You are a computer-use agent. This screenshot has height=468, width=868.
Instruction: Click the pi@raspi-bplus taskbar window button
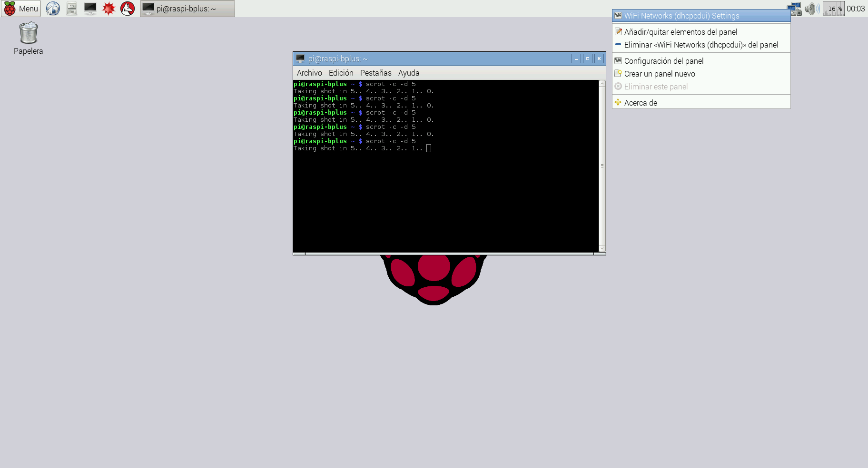pos(187,9)
